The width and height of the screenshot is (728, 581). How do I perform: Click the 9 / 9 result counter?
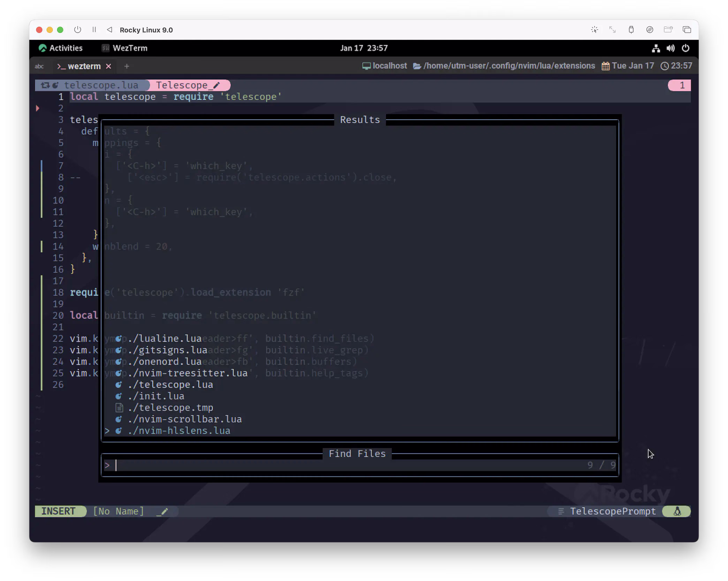click(x=601, y=465)
